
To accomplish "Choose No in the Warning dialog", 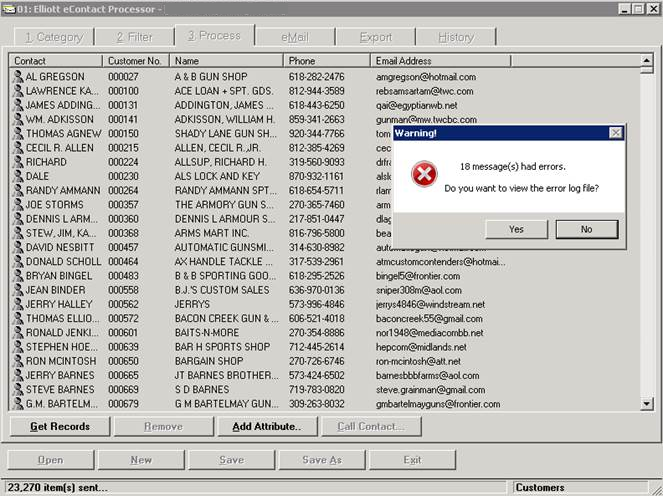I will click(586, 229).
